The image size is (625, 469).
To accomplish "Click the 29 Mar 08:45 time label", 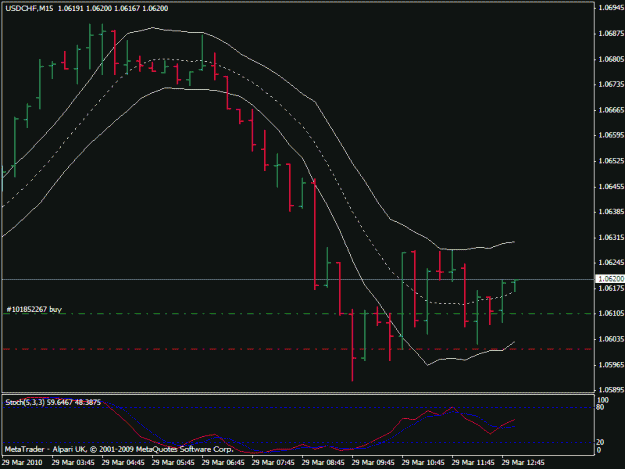I will pyautogui.click(x=323, y=463).
